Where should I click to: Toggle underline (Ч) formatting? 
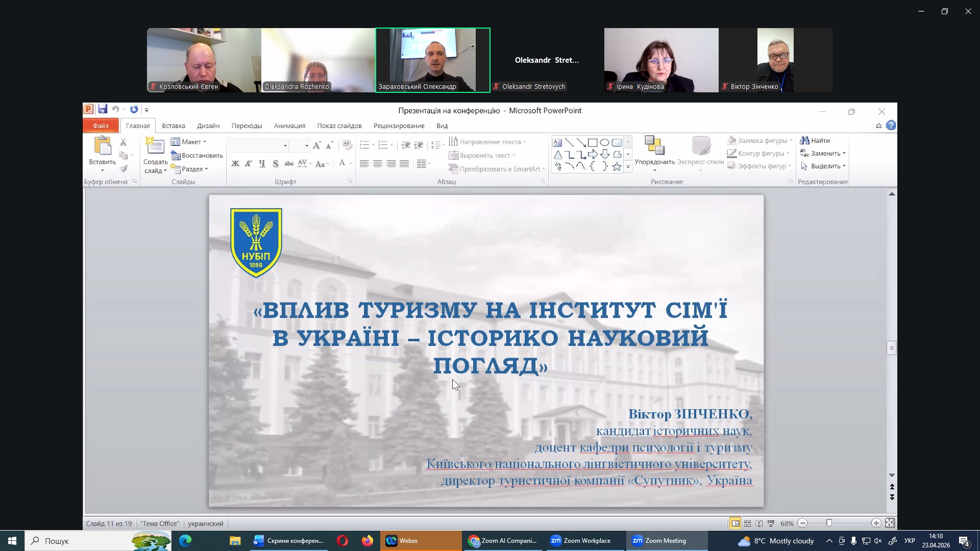click(262, 164)
